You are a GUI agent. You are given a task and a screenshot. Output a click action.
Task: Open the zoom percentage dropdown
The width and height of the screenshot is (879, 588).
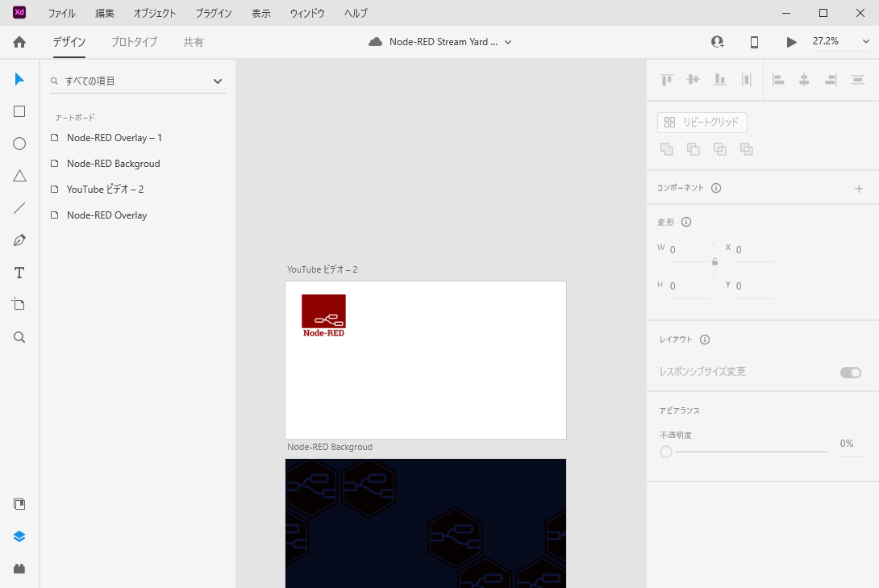click(x=866, y=41)
